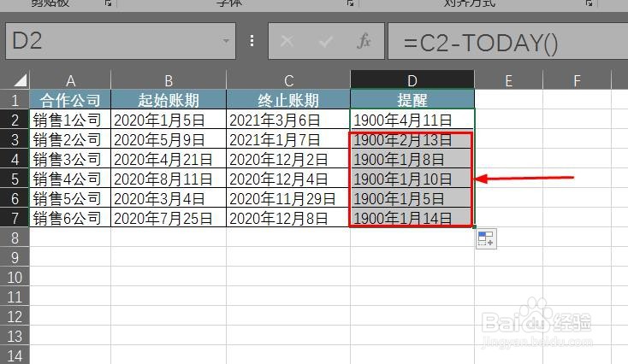
Task: Select row 9 header
Action: [15, 257]
